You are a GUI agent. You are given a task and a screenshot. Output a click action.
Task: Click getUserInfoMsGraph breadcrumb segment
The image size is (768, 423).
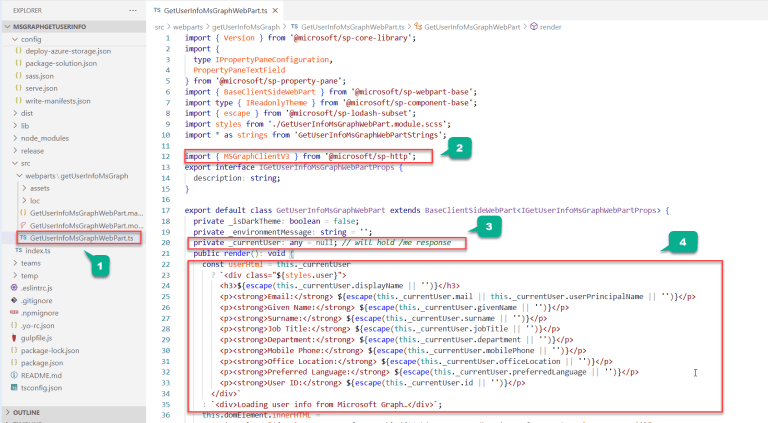(246, 27)
